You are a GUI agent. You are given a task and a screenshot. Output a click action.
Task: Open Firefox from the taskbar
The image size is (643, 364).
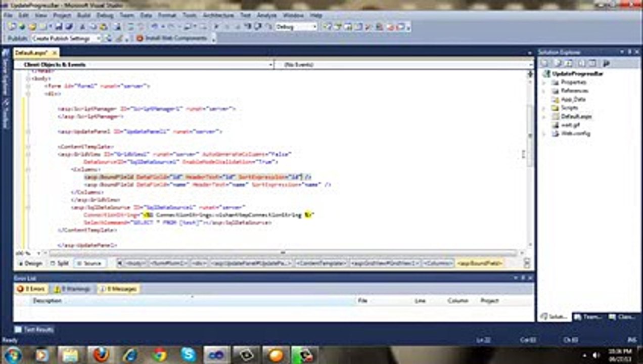101,354
